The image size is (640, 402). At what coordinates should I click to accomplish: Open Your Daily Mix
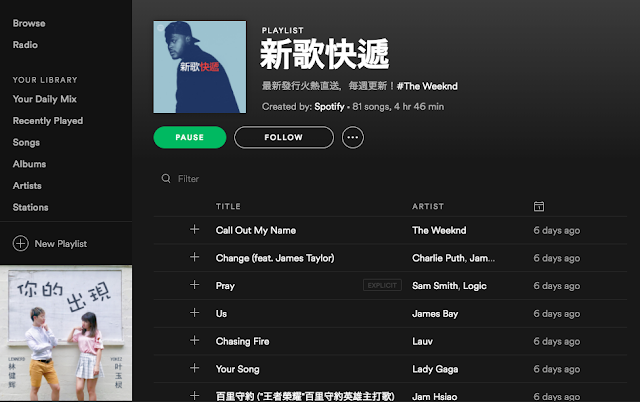pyautogui.click(x=44, y=99)
